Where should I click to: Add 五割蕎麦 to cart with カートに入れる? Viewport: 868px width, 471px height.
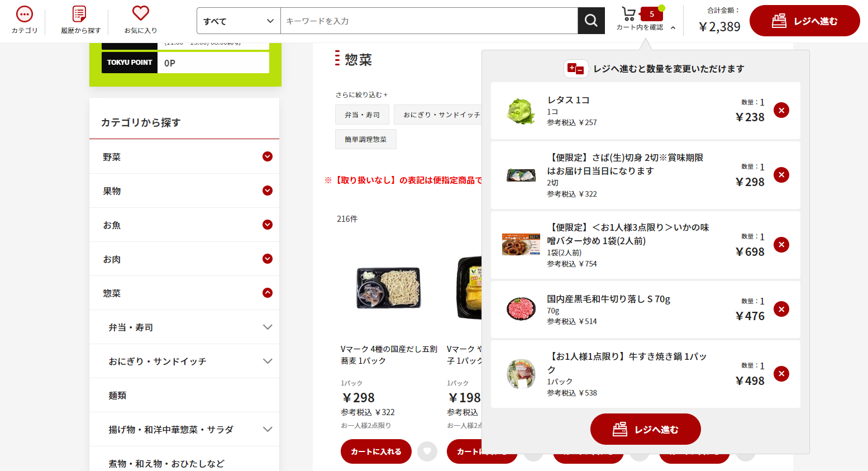(x=376, y=451)
